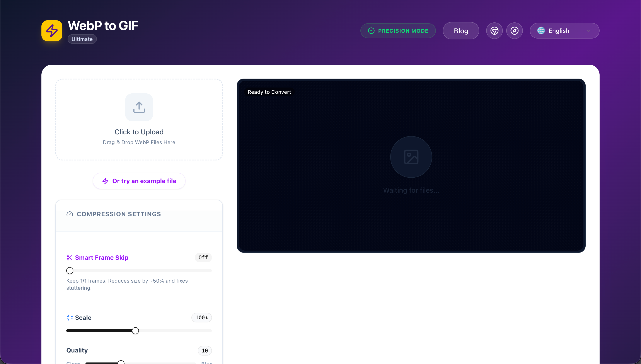Image resolution: width=641 pixels, height=364 pixels.
Task: Click the Scale 100% value field
Action: point(201,317)
